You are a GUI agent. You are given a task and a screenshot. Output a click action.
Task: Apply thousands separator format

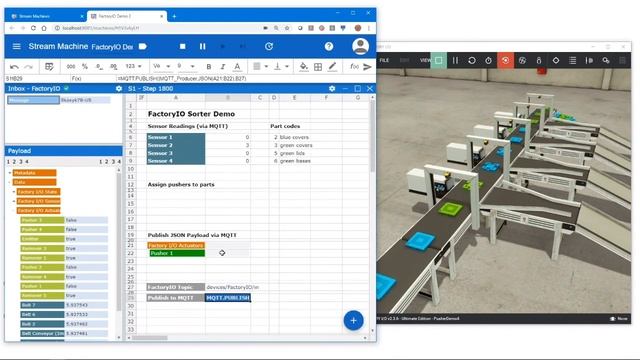pyautogui.click(x=71, y=67)
